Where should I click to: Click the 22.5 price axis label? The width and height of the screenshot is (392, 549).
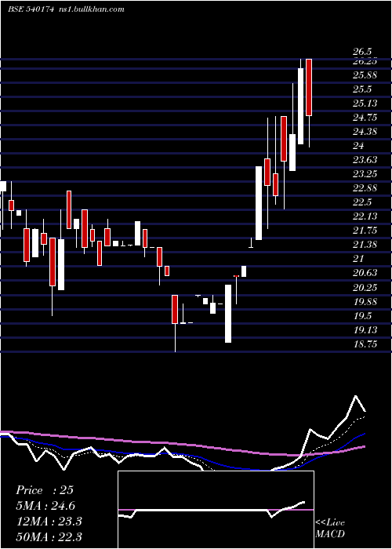point(362,202)
